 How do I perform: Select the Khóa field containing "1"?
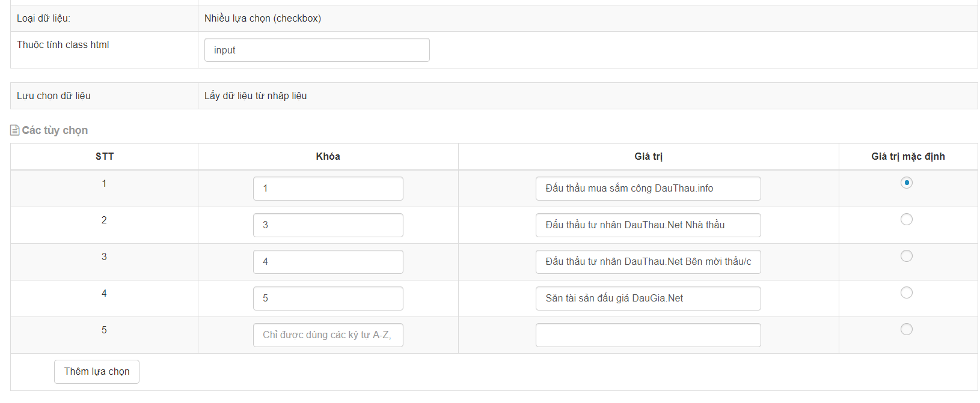tap(328, 188)
